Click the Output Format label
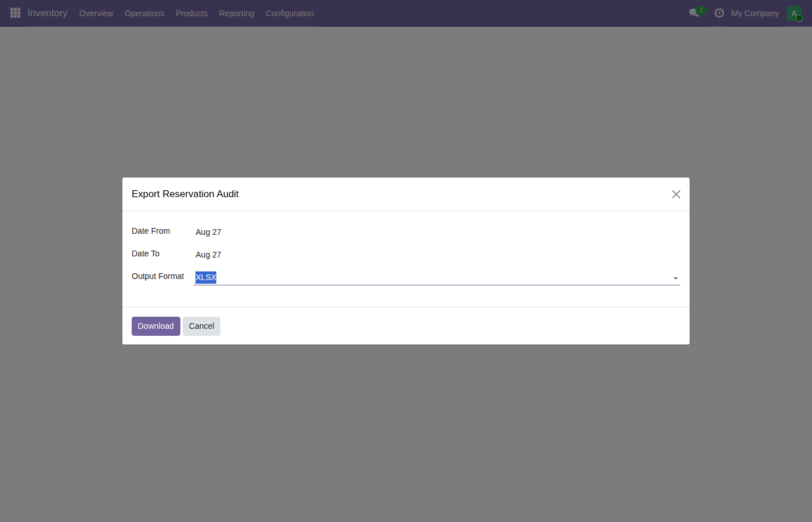This screenshot has height=522, width=812. pyautogui.click(x=158, y=276)
